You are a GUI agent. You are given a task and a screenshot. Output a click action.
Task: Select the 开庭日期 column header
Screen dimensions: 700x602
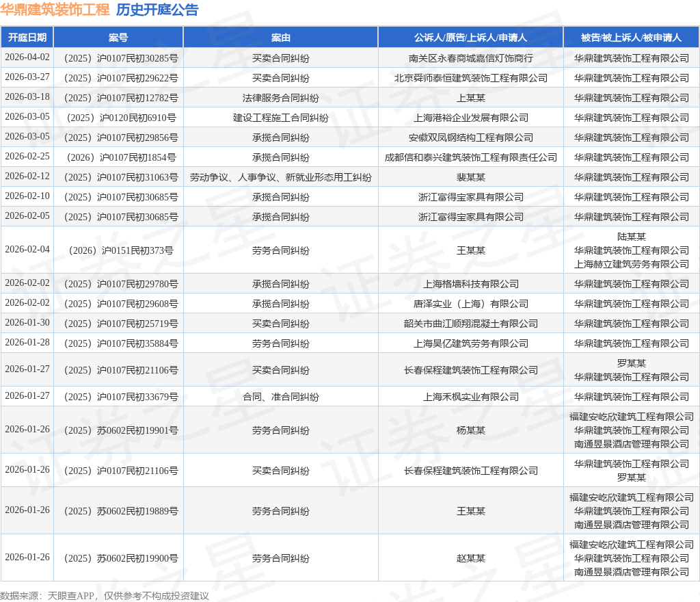click(x=27, y=38)
